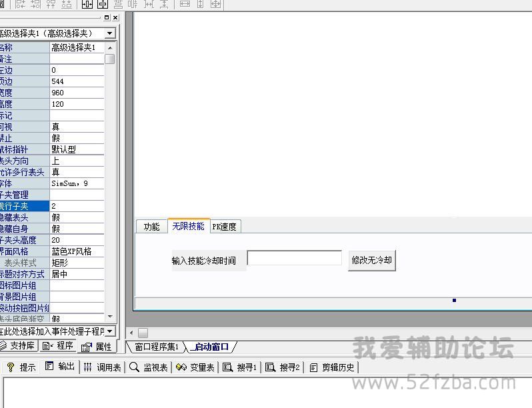Click the align right edges toolbar icon
Screen dimensions: 532x408
35,4
